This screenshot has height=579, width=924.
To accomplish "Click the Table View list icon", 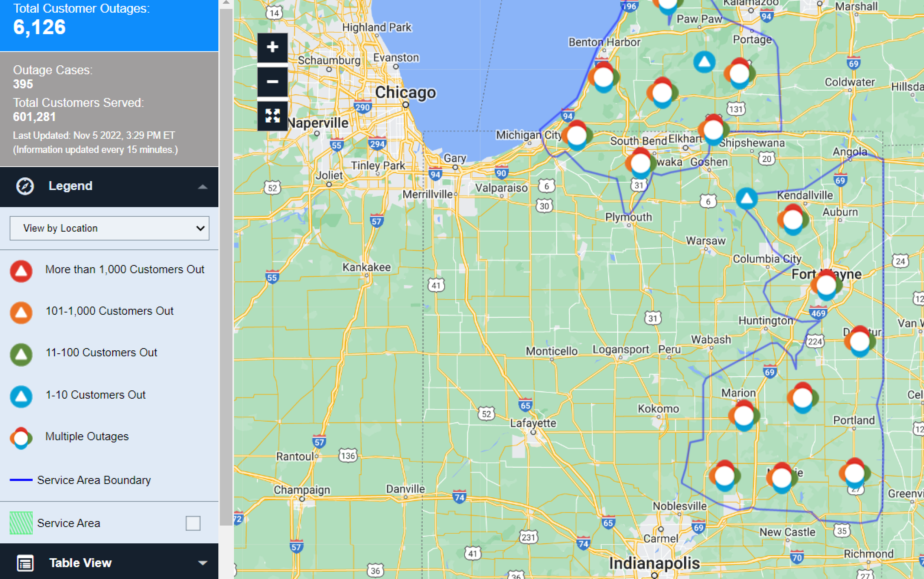I will [25, 563].
